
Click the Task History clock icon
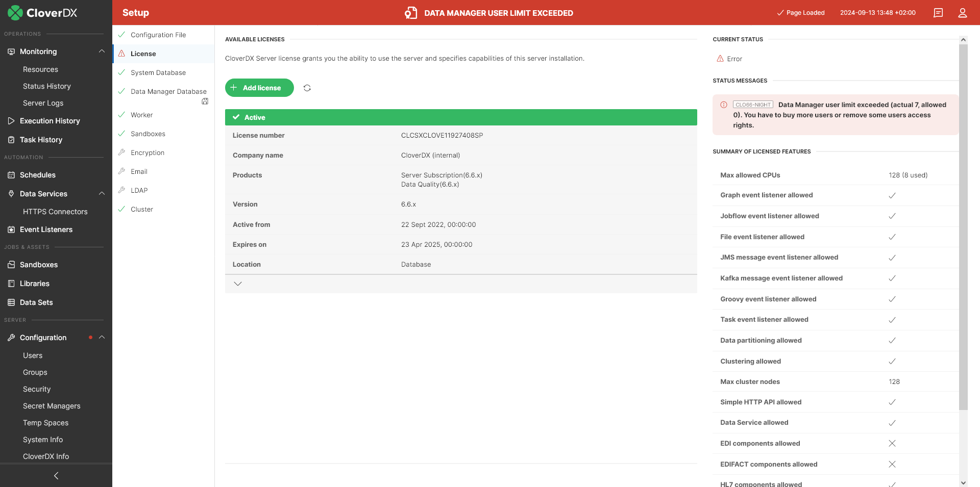tap(11, 139)
